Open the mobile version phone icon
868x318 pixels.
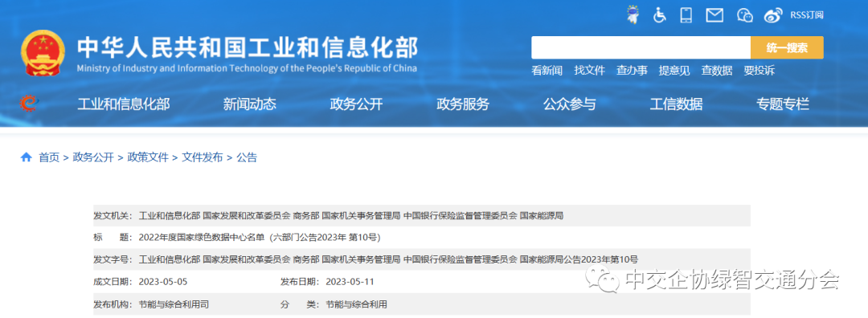click(686, 15)
